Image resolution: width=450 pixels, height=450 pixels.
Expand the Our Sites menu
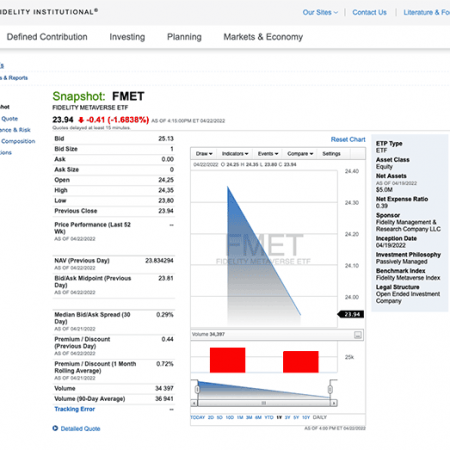click(320, 12)
